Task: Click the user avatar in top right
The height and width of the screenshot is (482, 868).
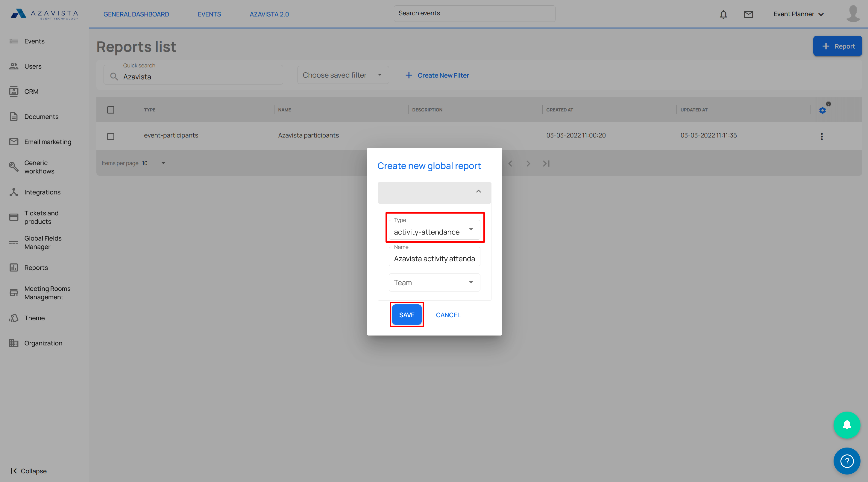Action: coord(853,13)
